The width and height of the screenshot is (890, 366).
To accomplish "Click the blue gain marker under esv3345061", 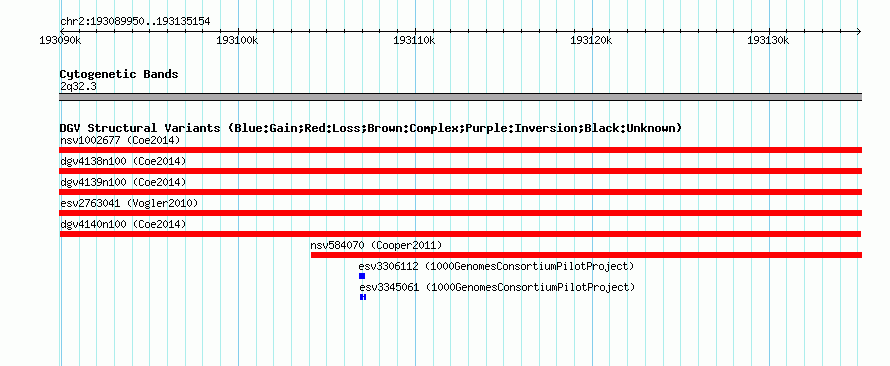I will [x=363, y=297].
